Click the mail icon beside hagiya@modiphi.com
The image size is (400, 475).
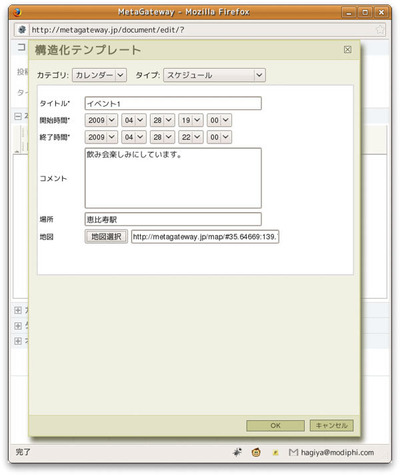tap(293, 452)
